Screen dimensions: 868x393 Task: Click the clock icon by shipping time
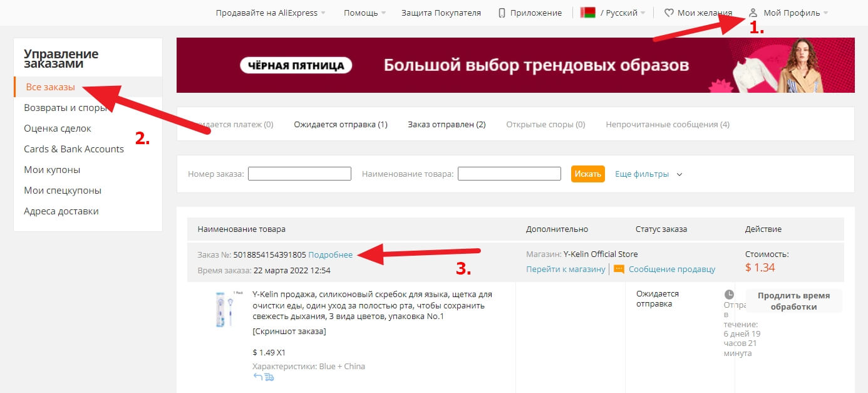[x=729, y=294]
